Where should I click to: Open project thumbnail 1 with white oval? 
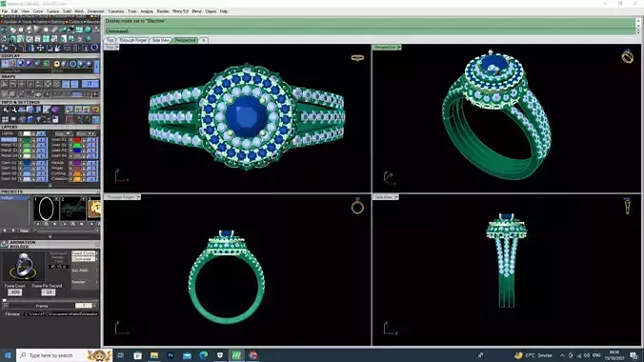click(46, 209)
